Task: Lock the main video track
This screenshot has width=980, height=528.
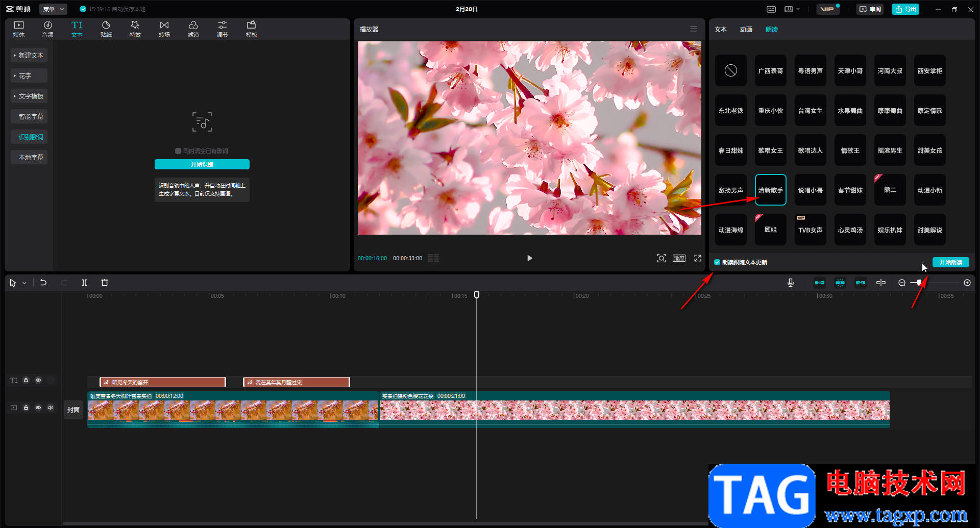Action: (x=26, y=408)
